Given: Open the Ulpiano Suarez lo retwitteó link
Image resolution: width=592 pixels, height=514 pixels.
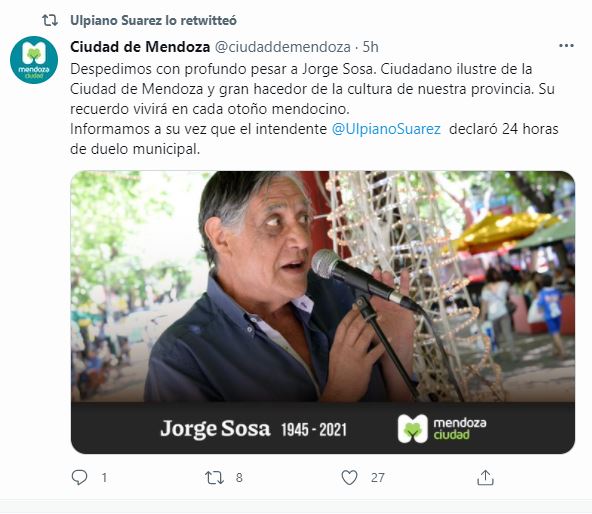Looking at the screenshot, I should click(153, 20).
